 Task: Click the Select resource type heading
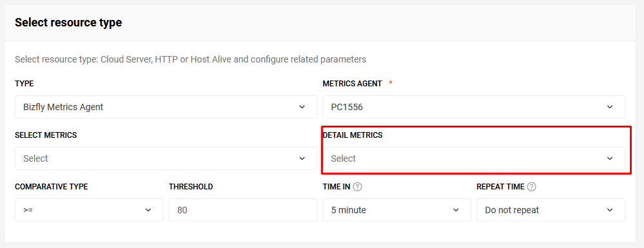(68, 23)
